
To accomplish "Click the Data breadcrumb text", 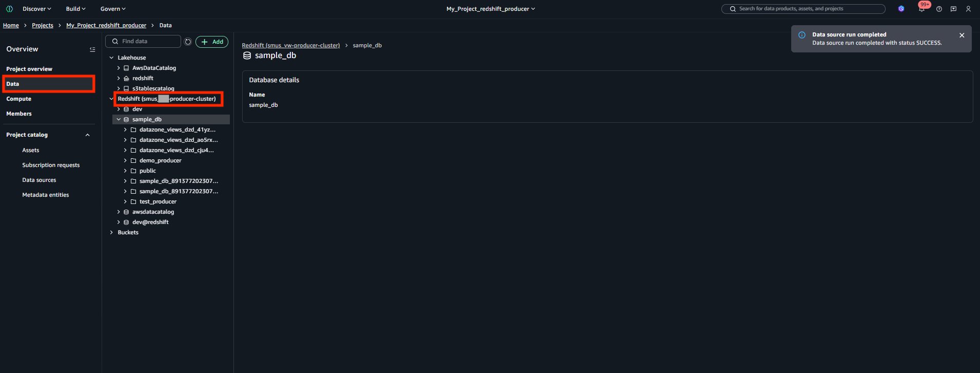I will pyautogui.click(x=165, y=25).
